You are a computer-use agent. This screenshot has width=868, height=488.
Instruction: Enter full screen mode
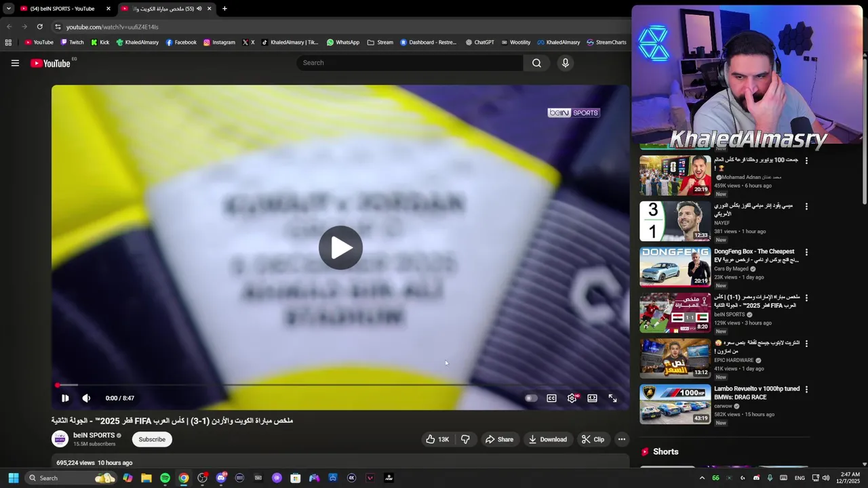[x=612, y=398]
